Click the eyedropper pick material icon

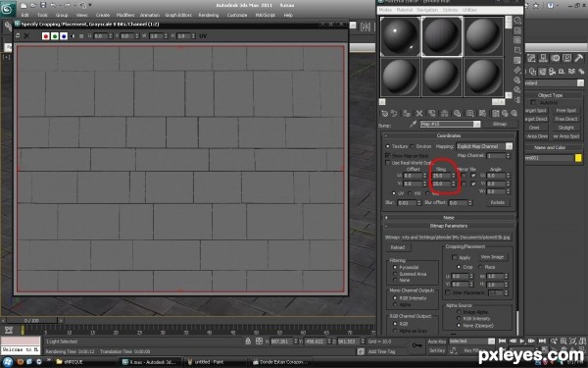click(413, 124)
